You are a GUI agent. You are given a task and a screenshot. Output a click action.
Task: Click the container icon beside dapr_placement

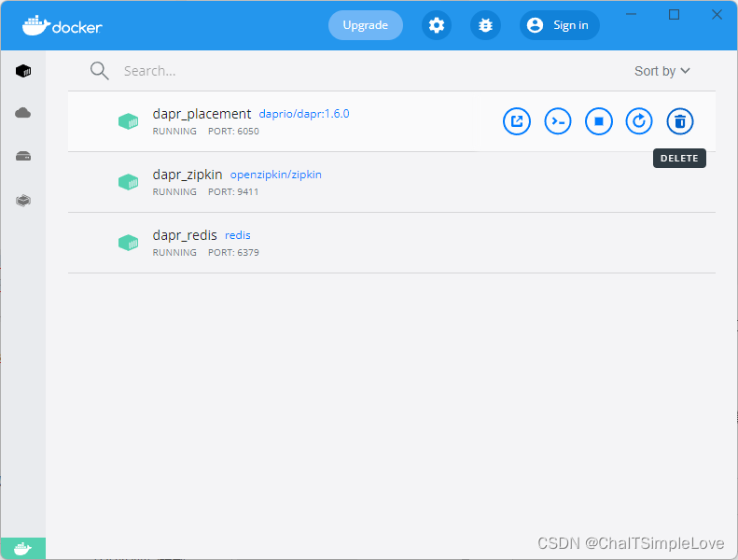(x=128, y=121)
